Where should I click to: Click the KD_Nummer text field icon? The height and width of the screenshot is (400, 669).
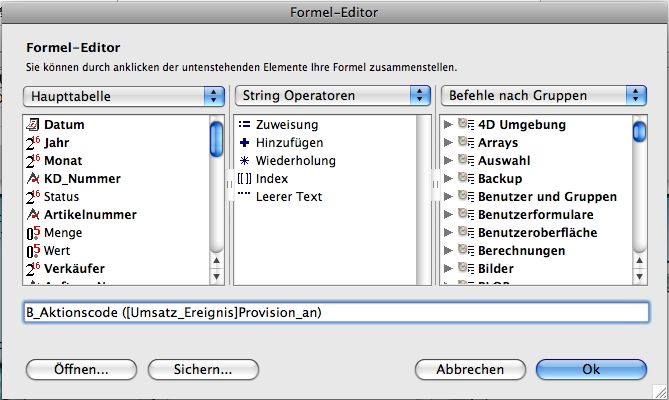32,179
